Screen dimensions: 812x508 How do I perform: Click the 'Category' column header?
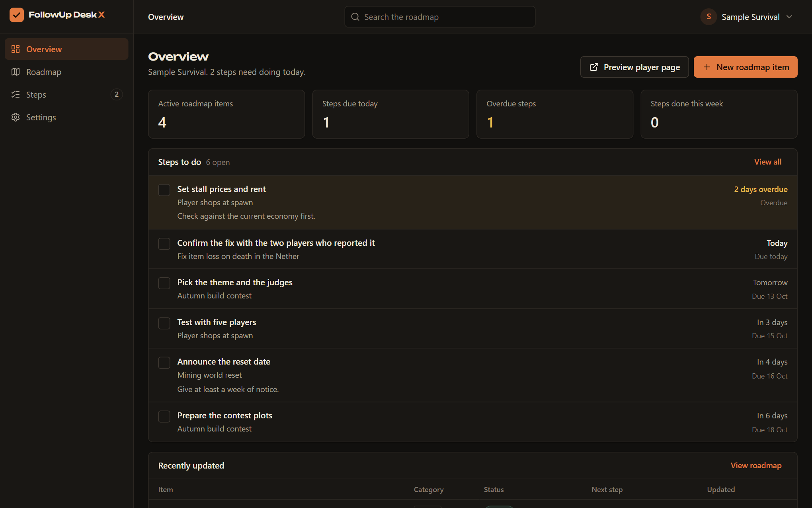428,489
